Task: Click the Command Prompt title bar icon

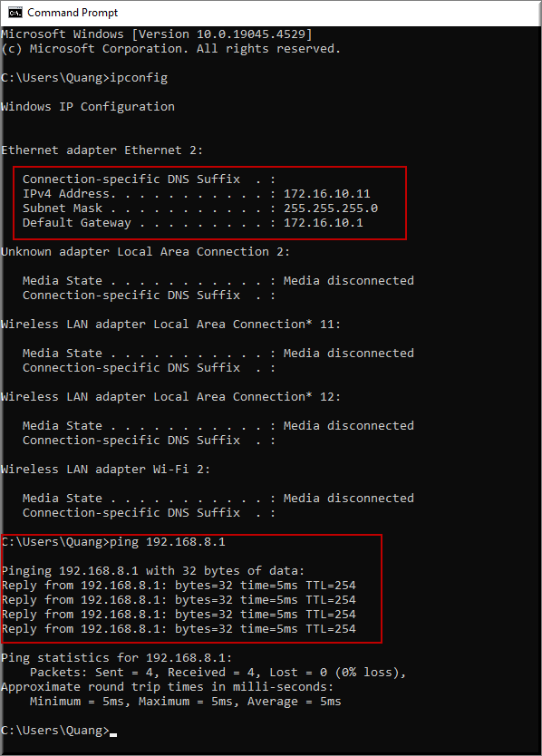Action: click(15, 13)
